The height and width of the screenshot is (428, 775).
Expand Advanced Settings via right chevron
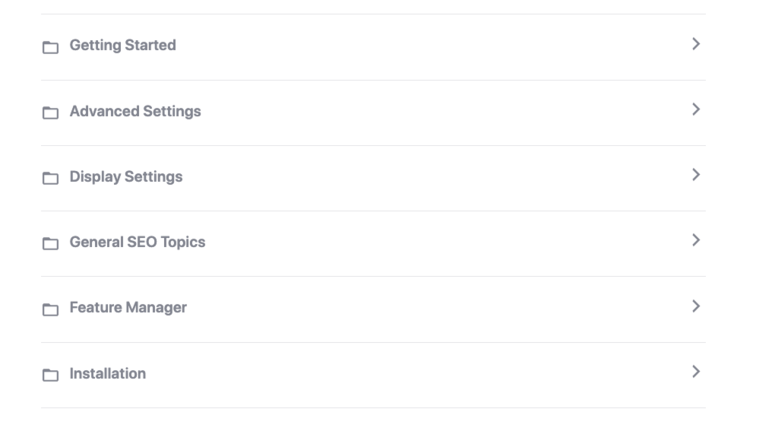(x=696, y=109)
